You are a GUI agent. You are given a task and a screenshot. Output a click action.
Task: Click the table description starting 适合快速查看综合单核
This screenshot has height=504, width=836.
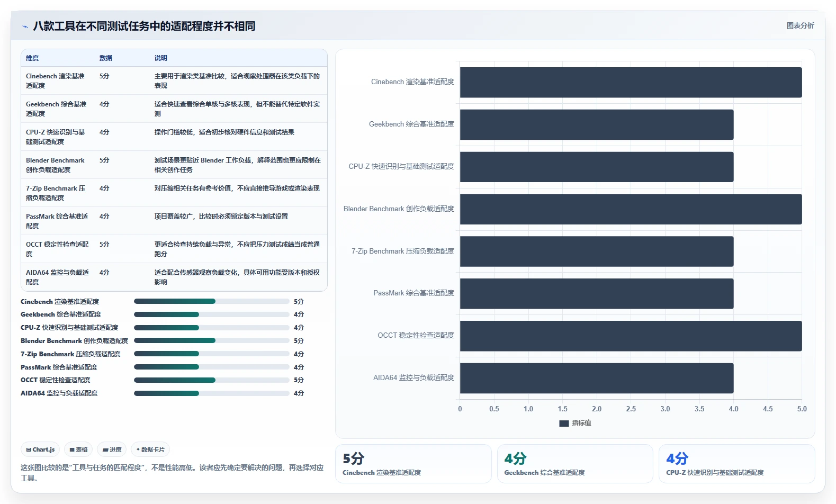pos(237,109)
